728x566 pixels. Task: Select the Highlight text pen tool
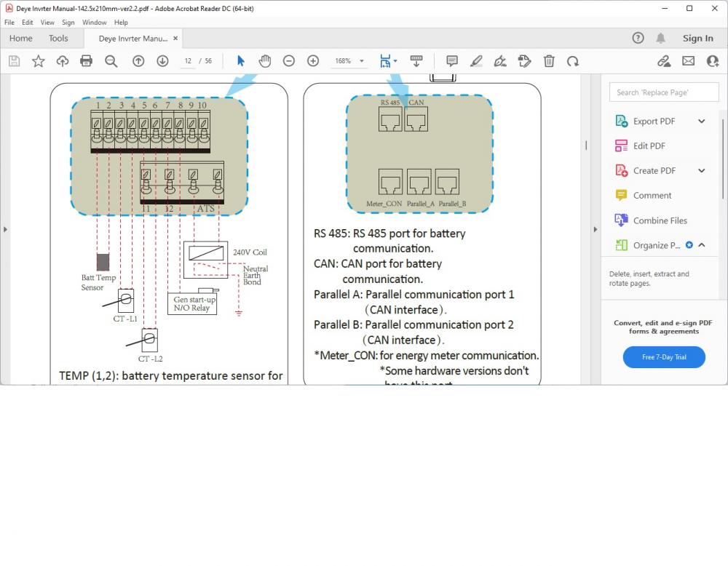point(476,61)
